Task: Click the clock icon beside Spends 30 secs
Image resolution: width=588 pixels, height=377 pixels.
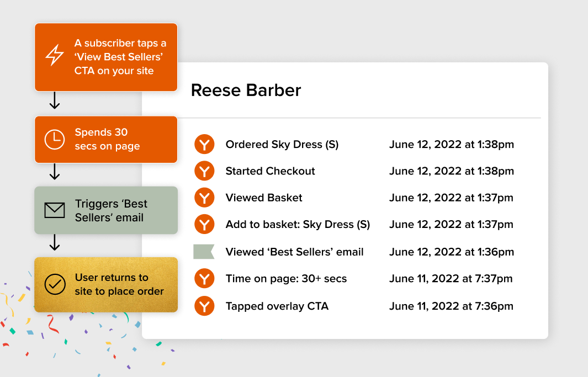Action: [55, 140]
